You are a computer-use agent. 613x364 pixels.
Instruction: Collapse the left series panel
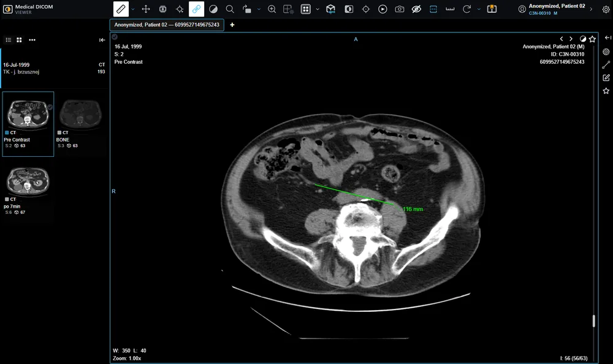(102, 40)
